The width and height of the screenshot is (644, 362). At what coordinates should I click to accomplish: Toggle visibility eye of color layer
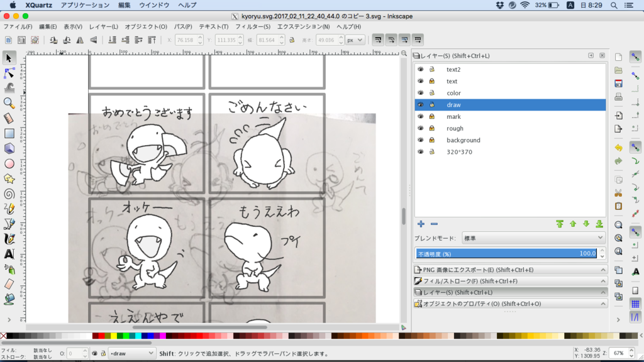point(421,93)
